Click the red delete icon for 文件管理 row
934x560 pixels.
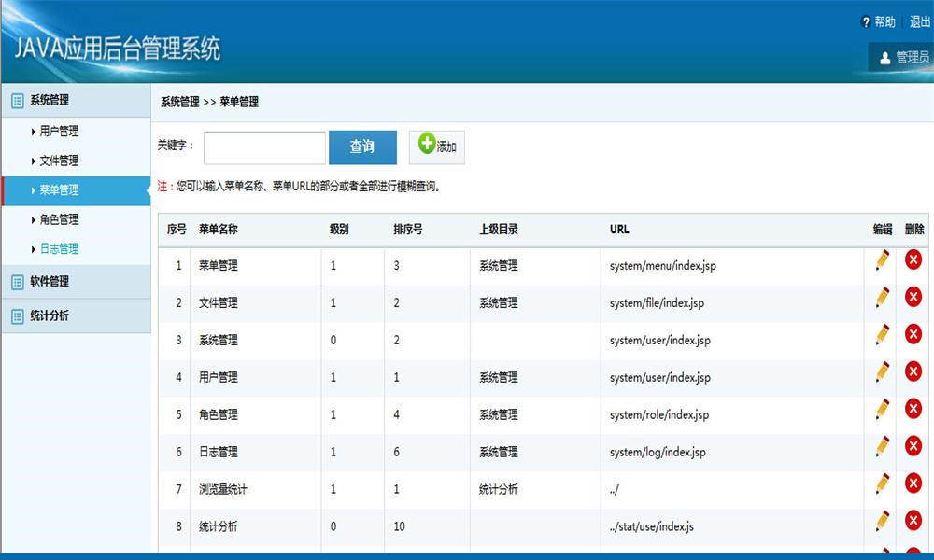coord(913,298)
